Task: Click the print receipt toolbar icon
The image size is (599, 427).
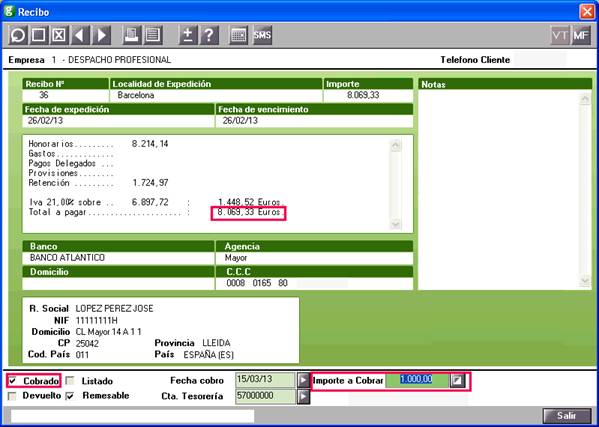Action: pos(132,36)
